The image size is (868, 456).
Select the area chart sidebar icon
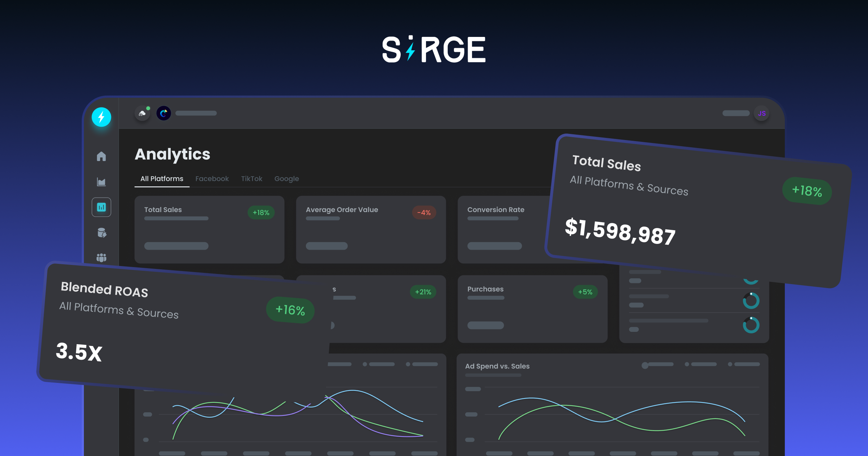[101, 182]
